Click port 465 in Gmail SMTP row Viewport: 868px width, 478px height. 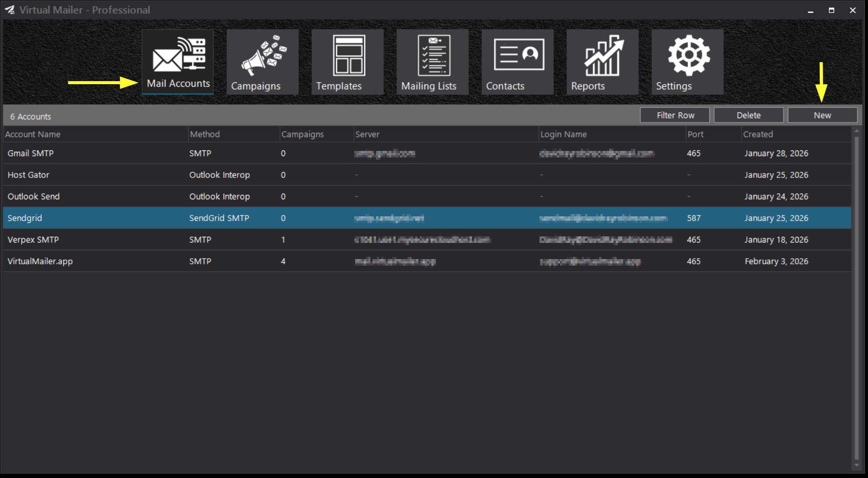pos(694,153)
